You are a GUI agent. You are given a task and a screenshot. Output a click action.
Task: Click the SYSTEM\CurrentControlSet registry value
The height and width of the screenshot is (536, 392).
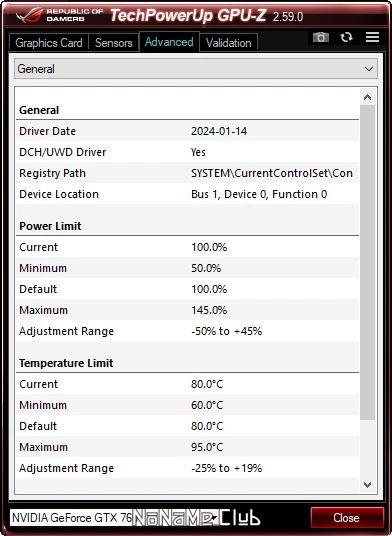coord(272,173)
